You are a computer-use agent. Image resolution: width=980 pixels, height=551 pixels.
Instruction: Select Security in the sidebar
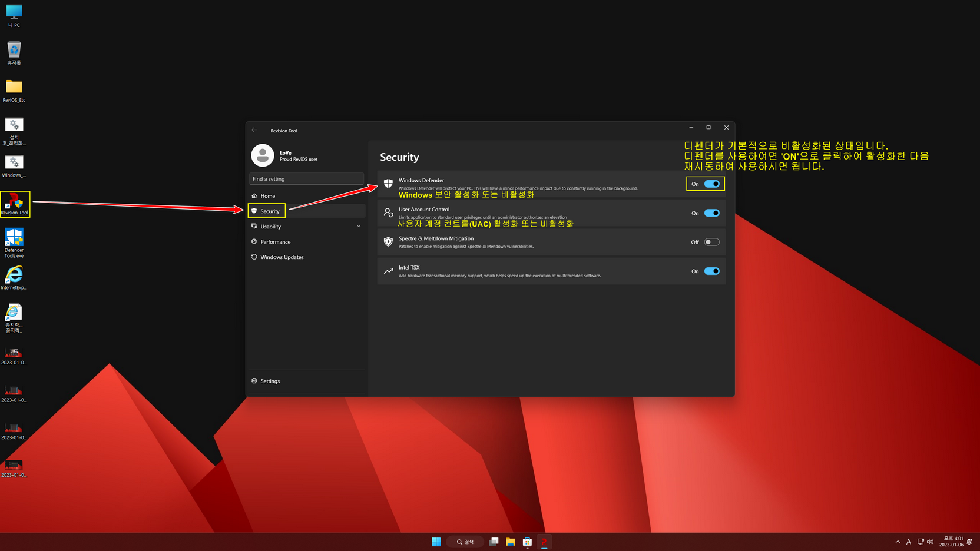306,211
